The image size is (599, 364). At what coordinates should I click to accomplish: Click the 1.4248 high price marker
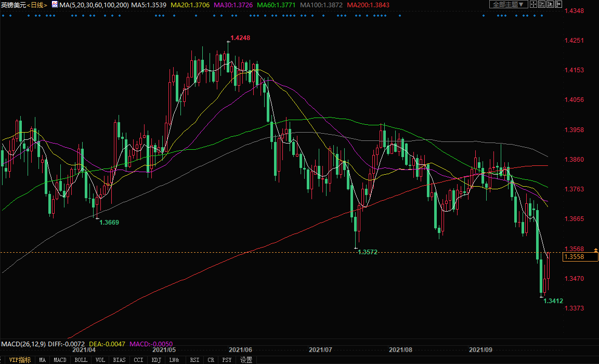pyautogui.click(x=240, y=38)
